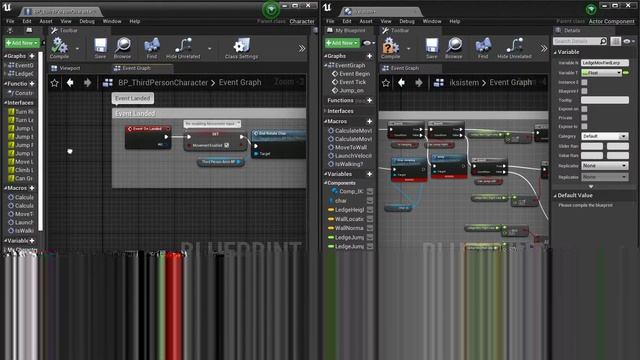The image size is (640, 360).
Task: Toggle Expose on Spawn checkbox
Action: point(584,109)
